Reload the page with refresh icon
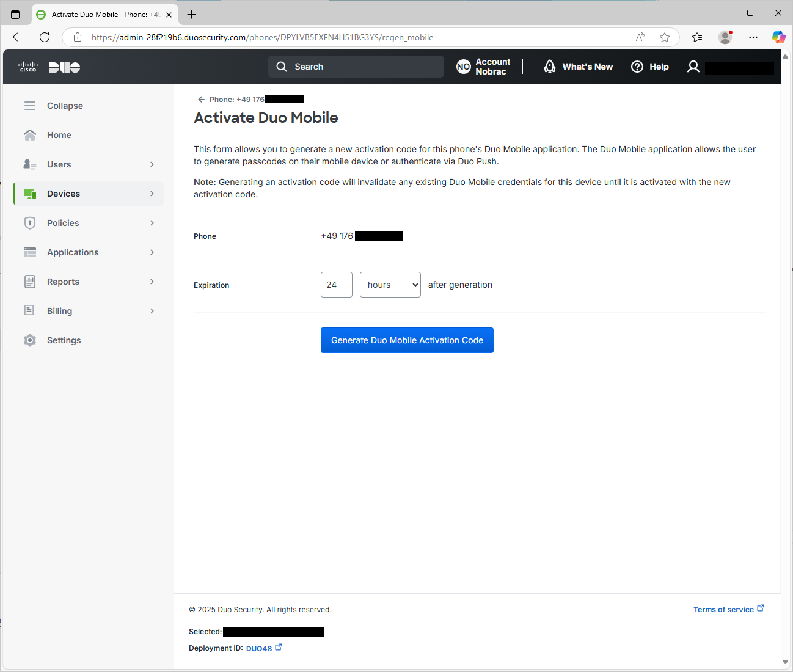This screenshot has height=672, width=793. (45, 37)
